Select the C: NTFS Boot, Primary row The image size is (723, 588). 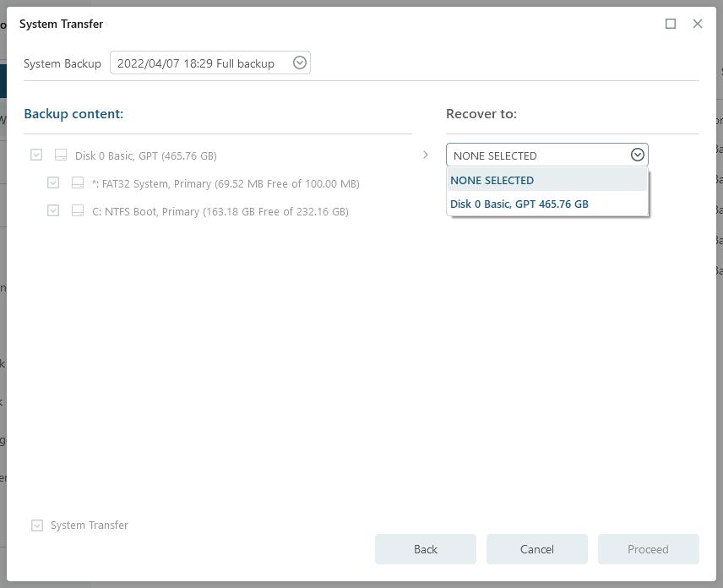(x=220, y=211)
